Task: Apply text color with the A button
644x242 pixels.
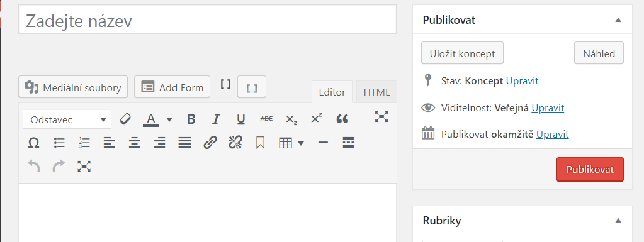Action: click(x=151, y=119)
